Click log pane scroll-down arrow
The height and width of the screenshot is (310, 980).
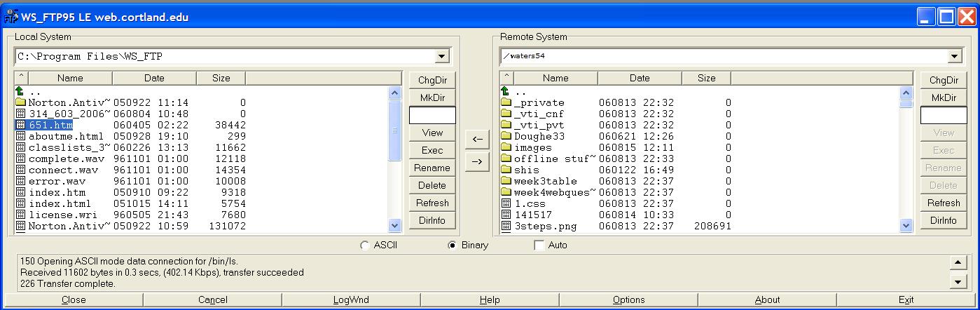pyautogui.click(x=957, y=281)
